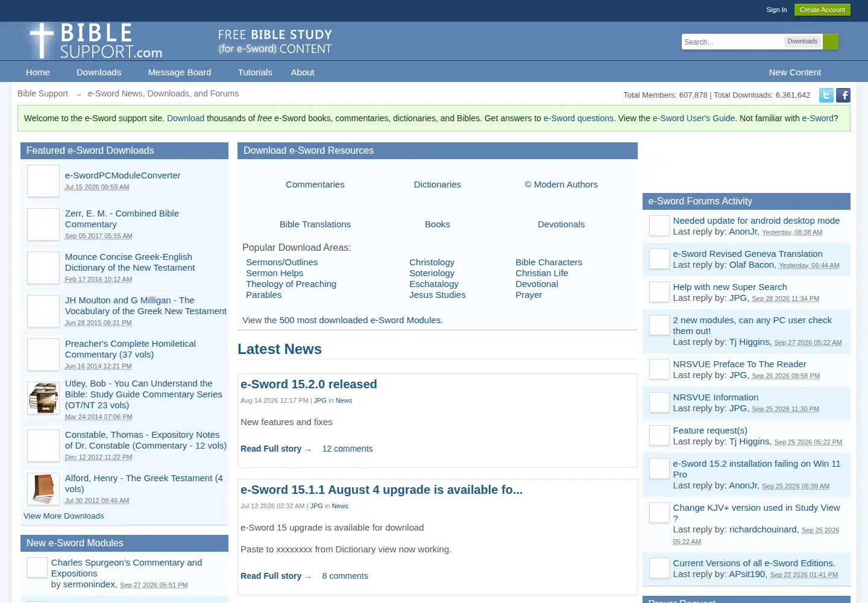Open the Facebook icon link
868x603 pixels.
point(843,95)
